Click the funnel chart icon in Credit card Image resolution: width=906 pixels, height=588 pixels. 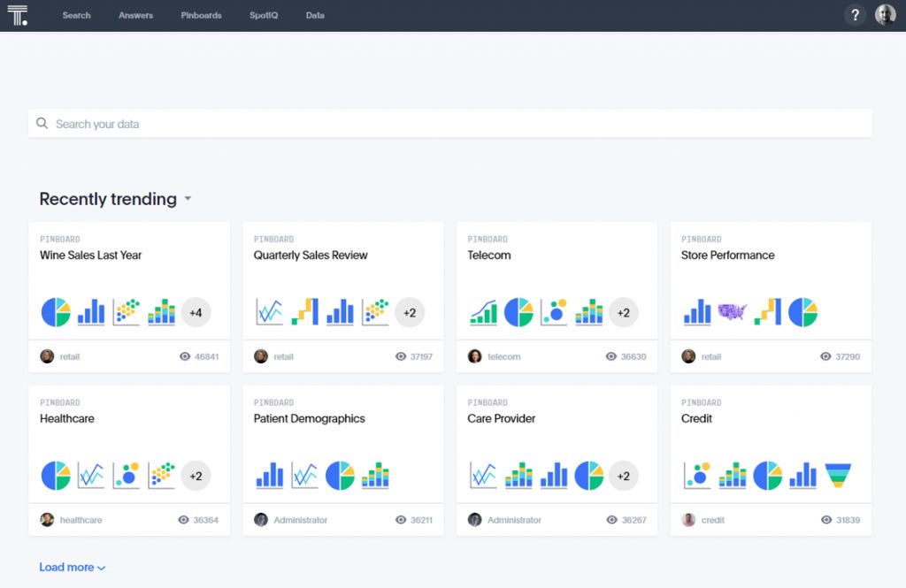(x=838, y=475)
